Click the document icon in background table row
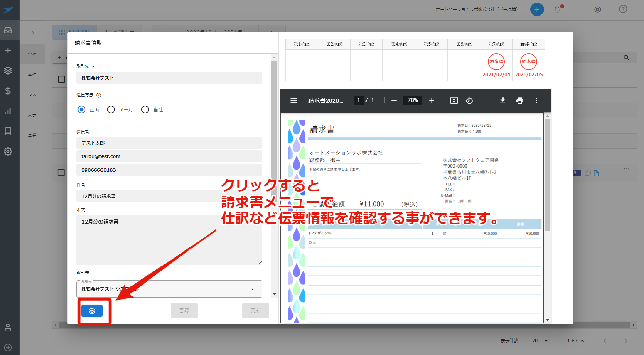The image size is (644, 355). point(596,173)
